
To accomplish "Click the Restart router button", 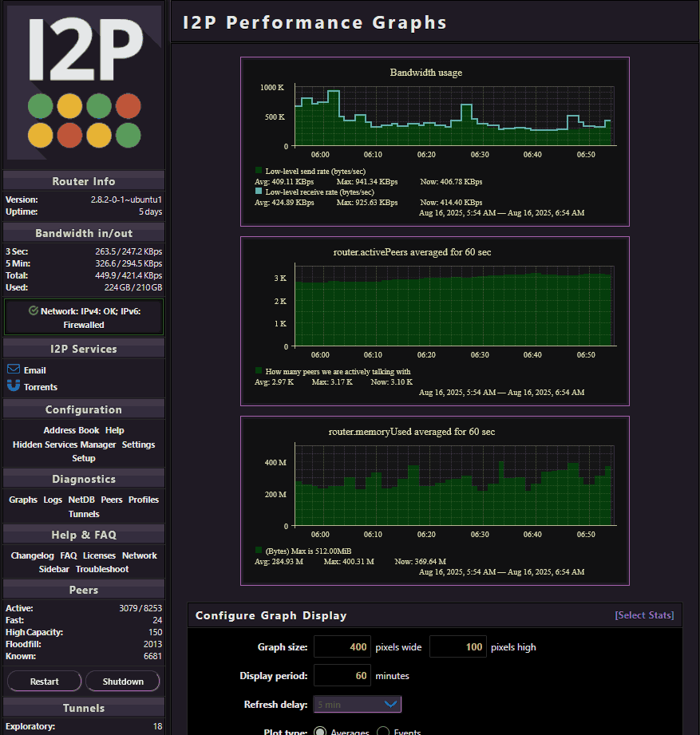I will [x=45, y=681].
